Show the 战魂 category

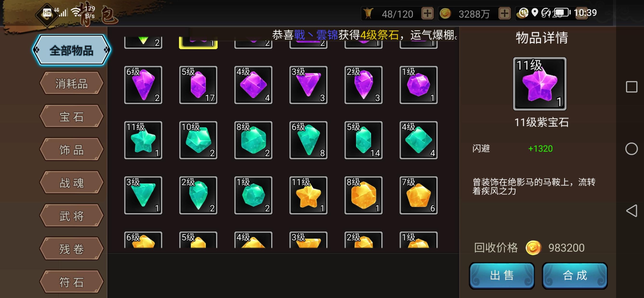71,183
